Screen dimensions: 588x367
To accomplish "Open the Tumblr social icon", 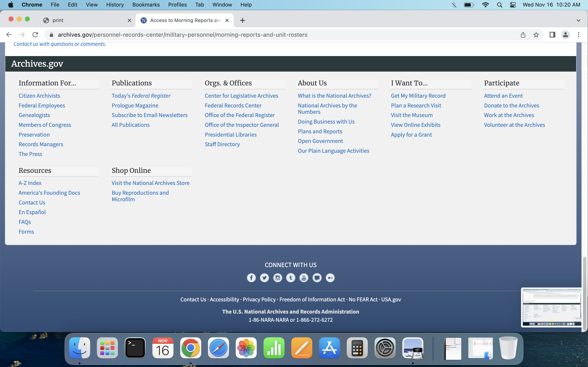I will tap(291, 278).
